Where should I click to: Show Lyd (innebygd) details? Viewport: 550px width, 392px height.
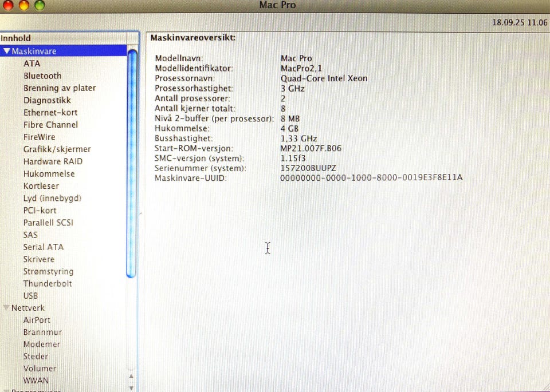[52, 198]
